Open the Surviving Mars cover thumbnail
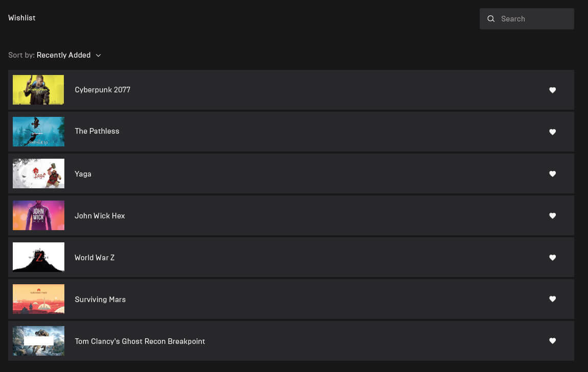Image resolution: width=588 pixels, height=372 pixels. pos(38,299)
